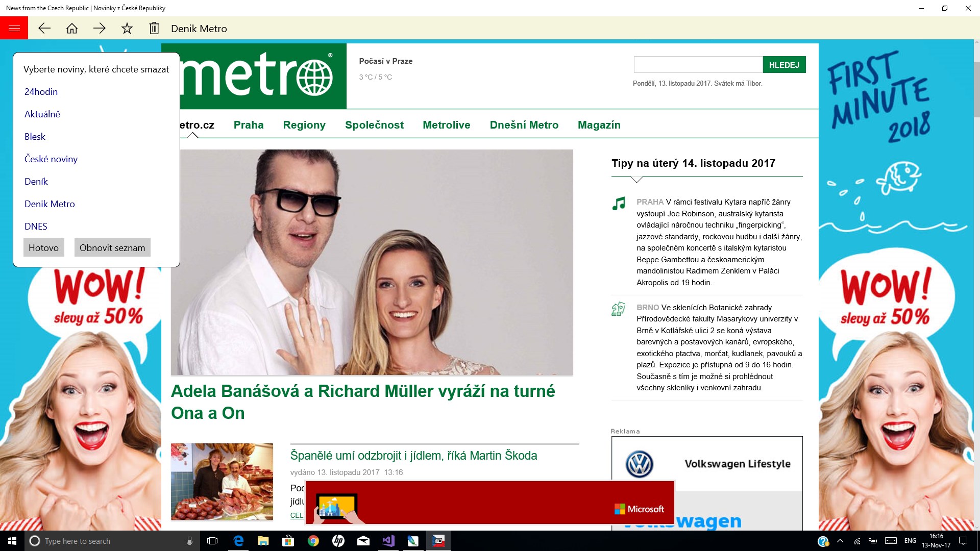Open the red hamburger menu

(14, 28)
